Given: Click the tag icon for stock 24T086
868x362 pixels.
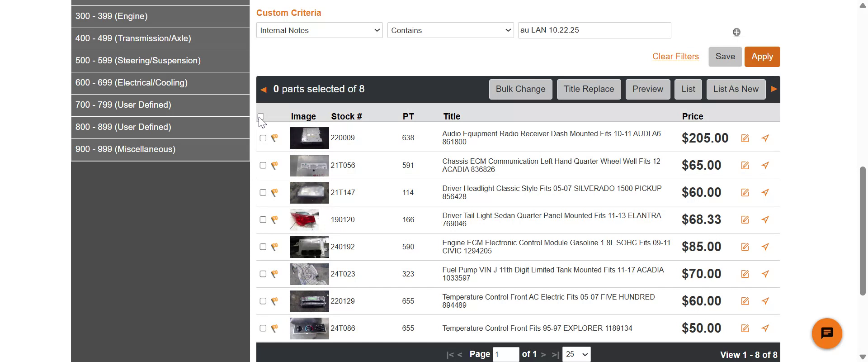Looking at the screenshot, I should pyautogui.click(x=274, y=328).
